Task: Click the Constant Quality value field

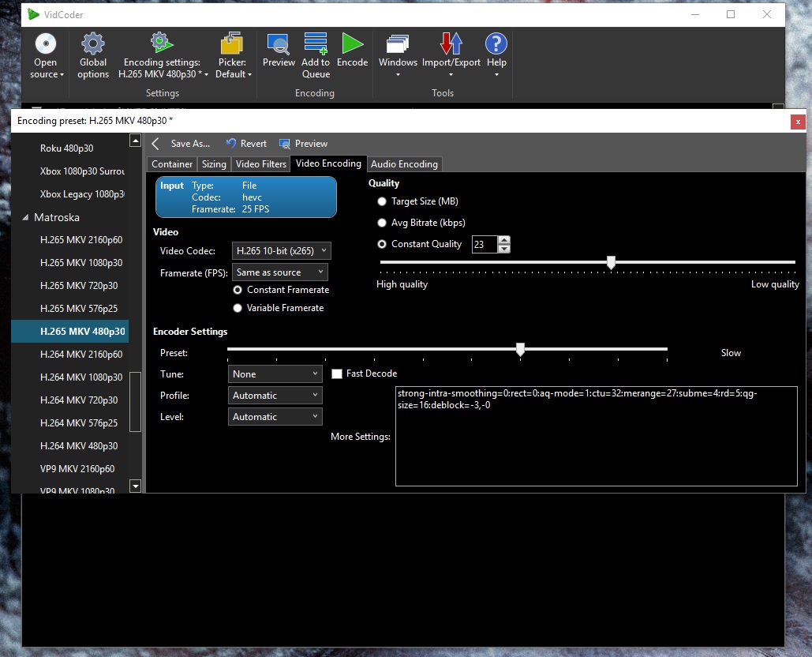Action: point(485,244)
